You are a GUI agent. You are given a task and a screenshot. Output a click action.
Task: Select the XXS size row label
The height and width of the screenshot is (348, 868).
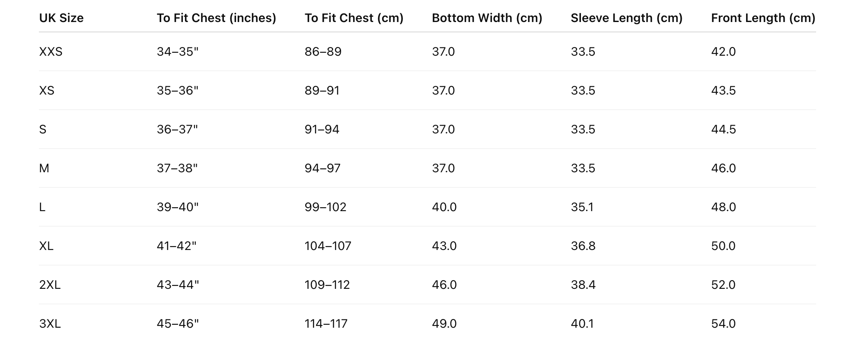point(51,52)
